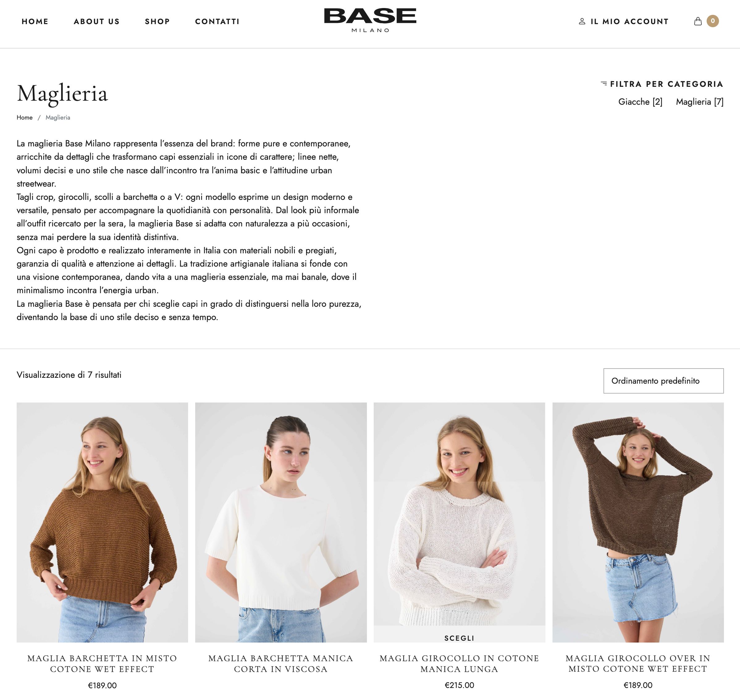Click the SCEGLI button on the white sweater
The height and width of the screenshot is (700, 740).
click(459, 638)
